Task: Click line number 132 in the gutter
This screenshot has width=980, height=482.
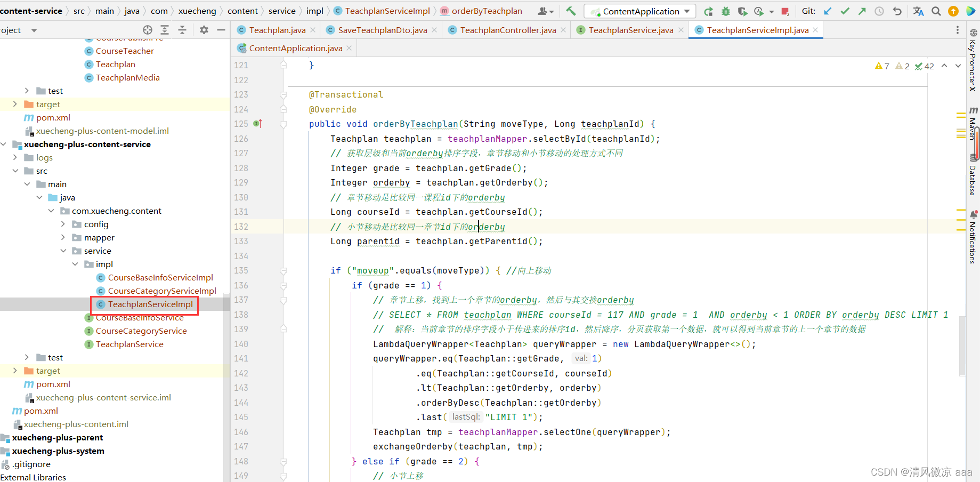Action: 241,227
